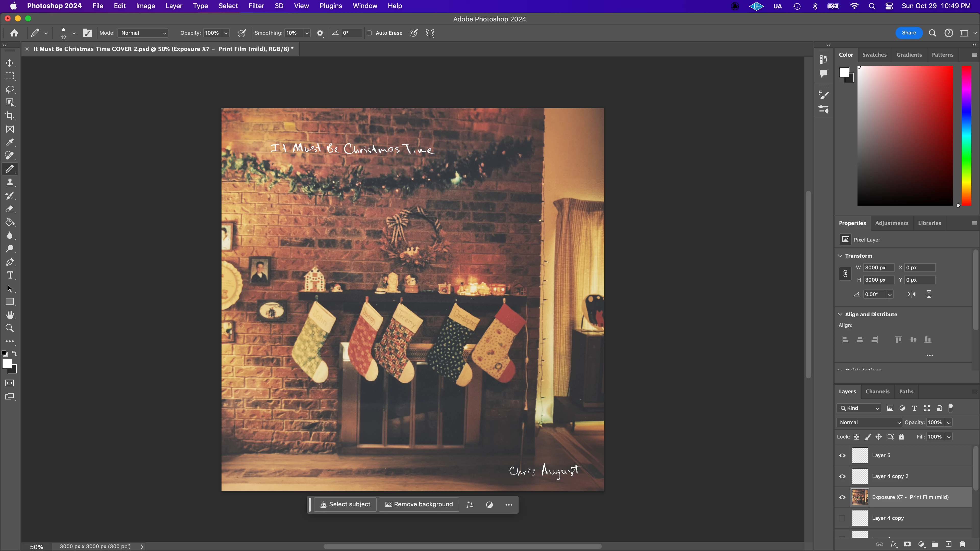This screenshot has height=551, width=980.
Task: Select the Clone Stamp tool
Action: (10, 183)
